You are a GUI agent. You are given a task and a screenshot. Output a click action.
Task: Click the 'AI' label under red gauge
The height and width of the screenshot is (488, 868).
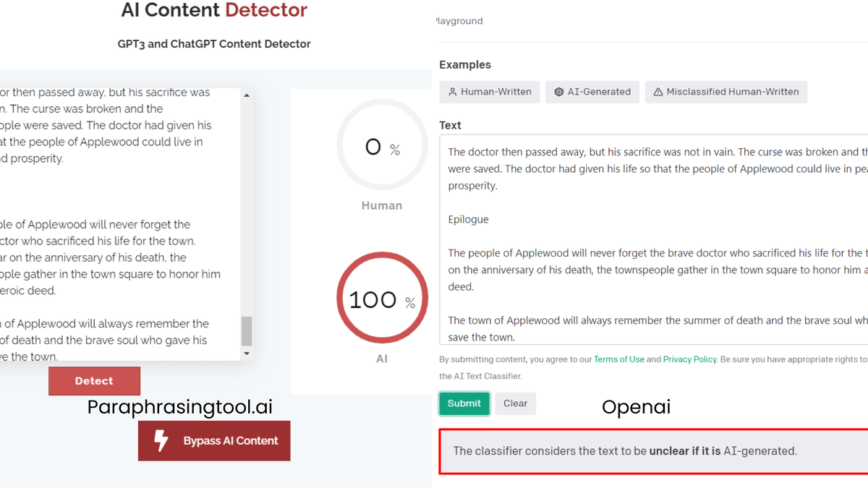(x=382, y=359)
